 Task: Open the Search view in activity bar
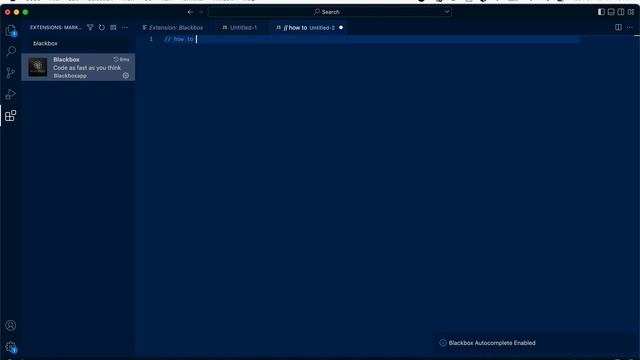tap(11, 51)
